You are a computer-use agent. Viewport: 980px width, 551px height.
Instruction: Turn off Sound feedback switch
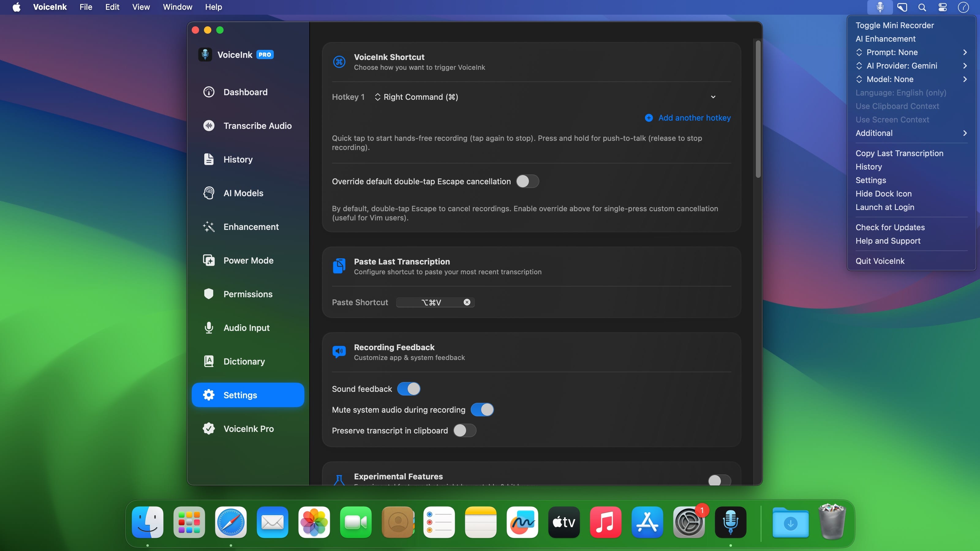[x=409, y=389]
